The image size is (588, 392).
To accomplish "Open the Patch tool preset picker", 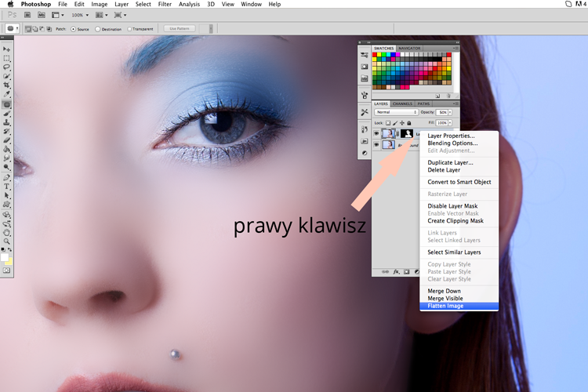I will (x=12, y=29).
